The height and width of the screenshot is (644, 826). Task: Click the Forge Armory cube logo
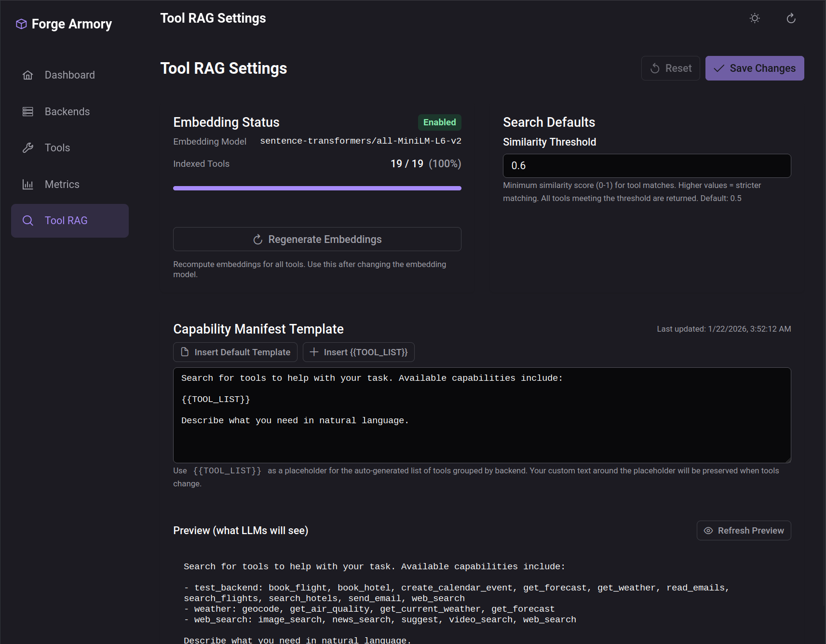[21, 23]
